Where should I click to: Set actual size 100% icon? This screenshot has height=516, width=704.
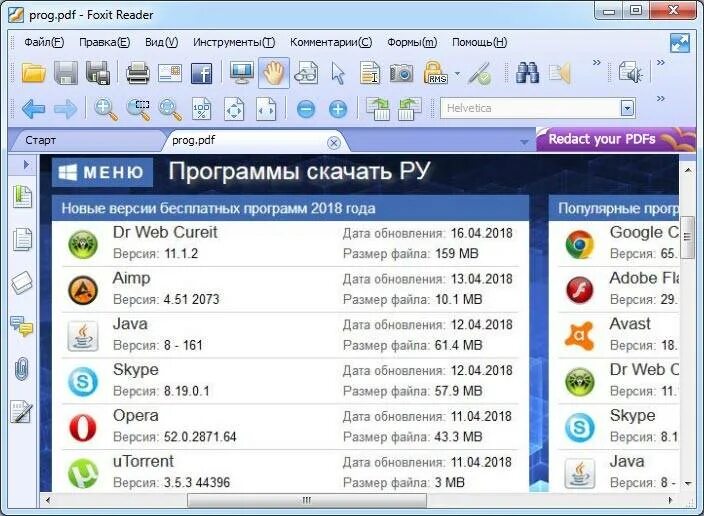click(202, 109)
